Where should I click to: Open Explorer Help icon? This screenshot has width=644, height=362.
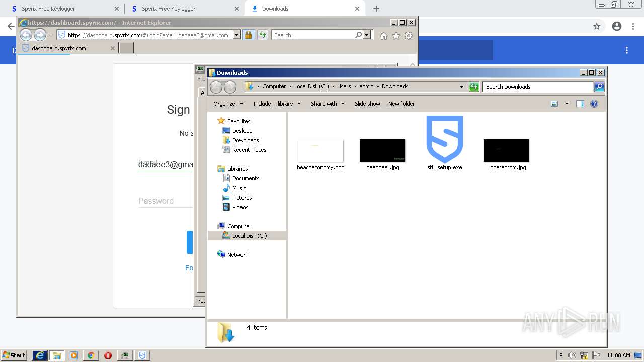(x=594, y=104)
